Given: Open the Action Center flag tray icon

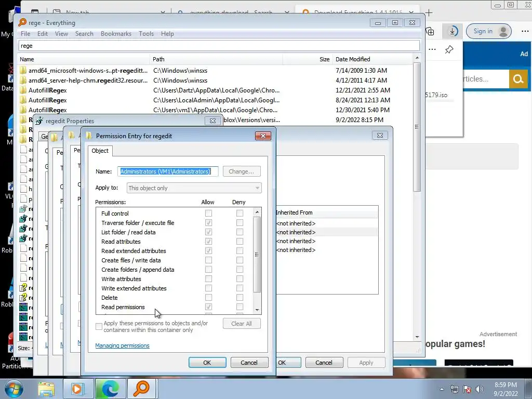Looking at the screenshot, I should (467, 389).
